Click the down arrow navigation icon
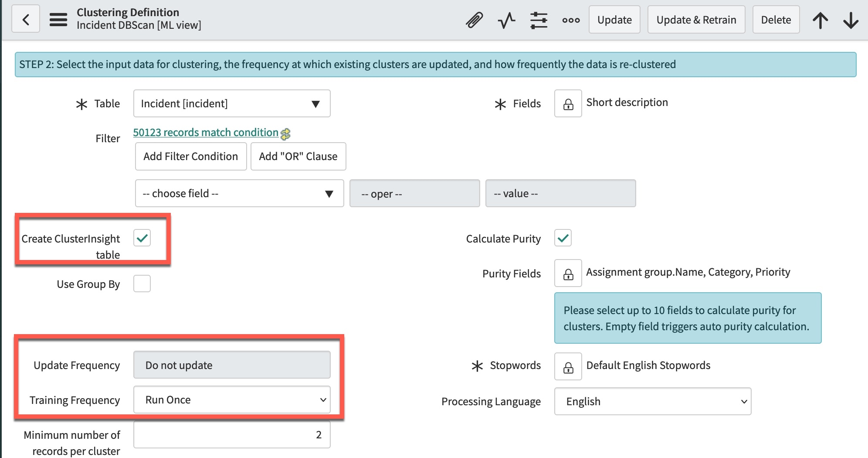Screen dimensions: 868x458 851,19
